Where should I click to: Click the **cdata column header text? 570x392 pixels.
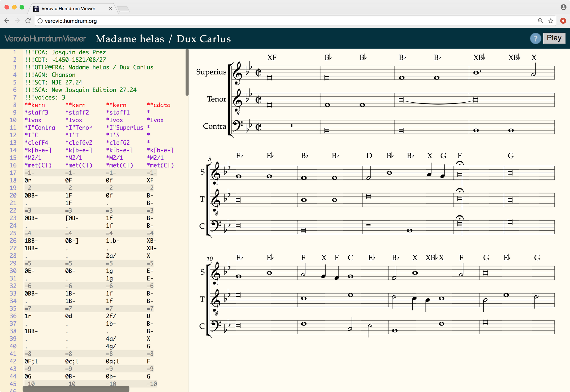159,105
